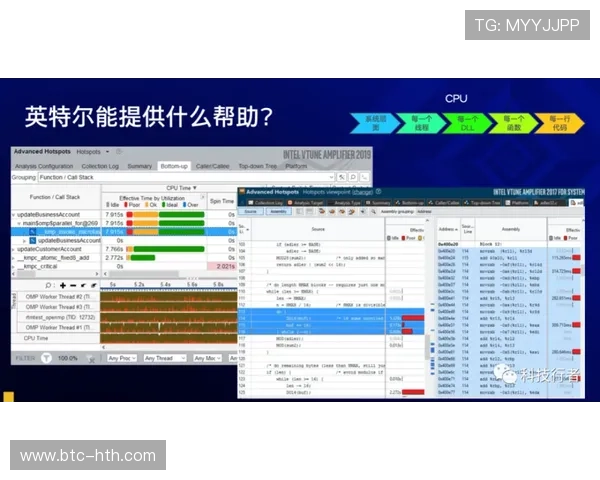The image size is (600, 480).
Task: Click the clear filter icon beside 100.0%
Action: pyautogui.click(x=91, y=359)
